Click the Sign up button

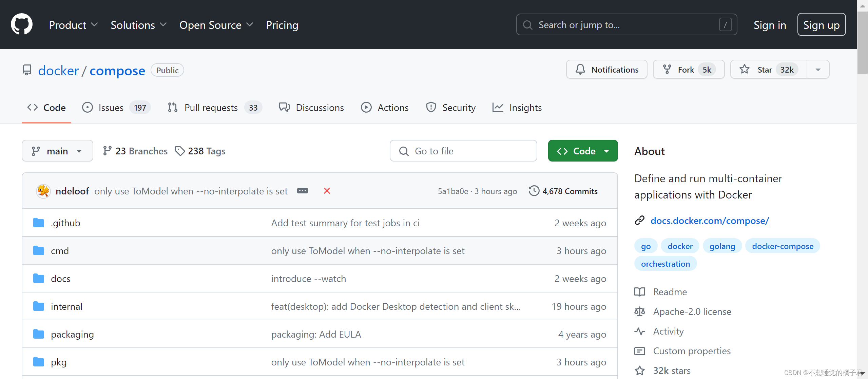821,24
